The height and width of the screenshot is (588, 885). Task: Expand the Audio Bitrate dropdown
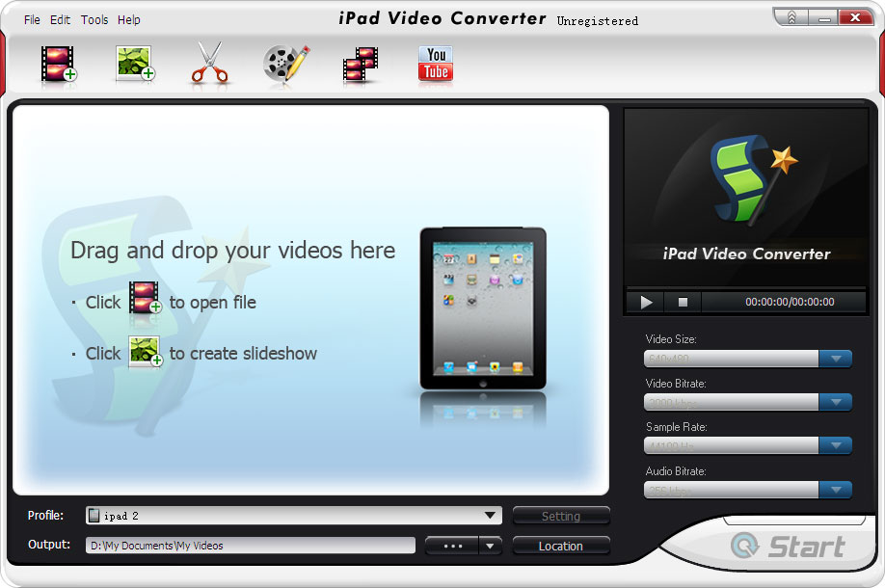(836, 490)
